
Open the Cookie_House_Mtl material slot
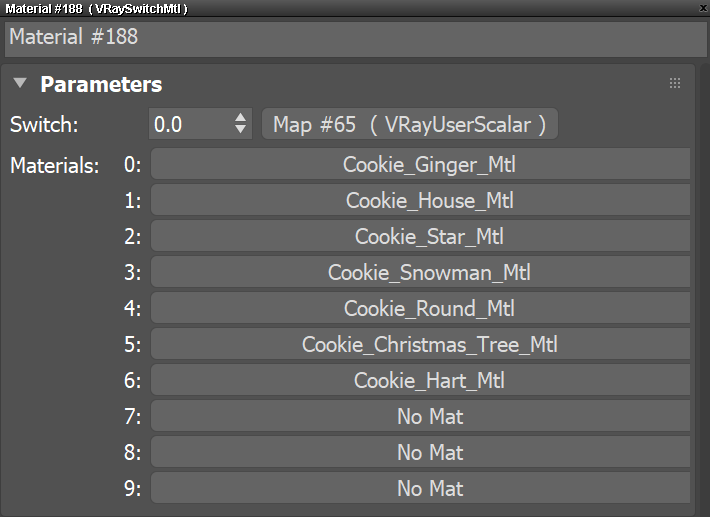tap(420, 200)
